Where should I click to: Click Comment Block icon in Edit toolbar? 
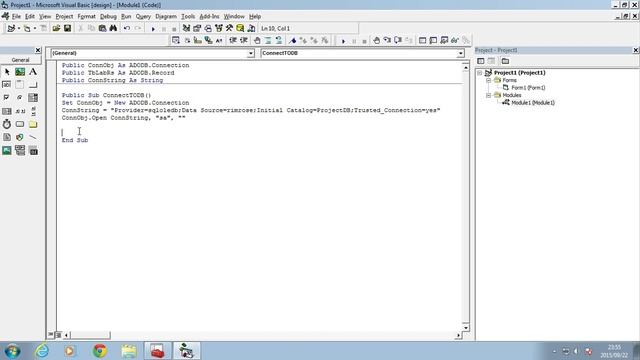[x=268, y=40]
